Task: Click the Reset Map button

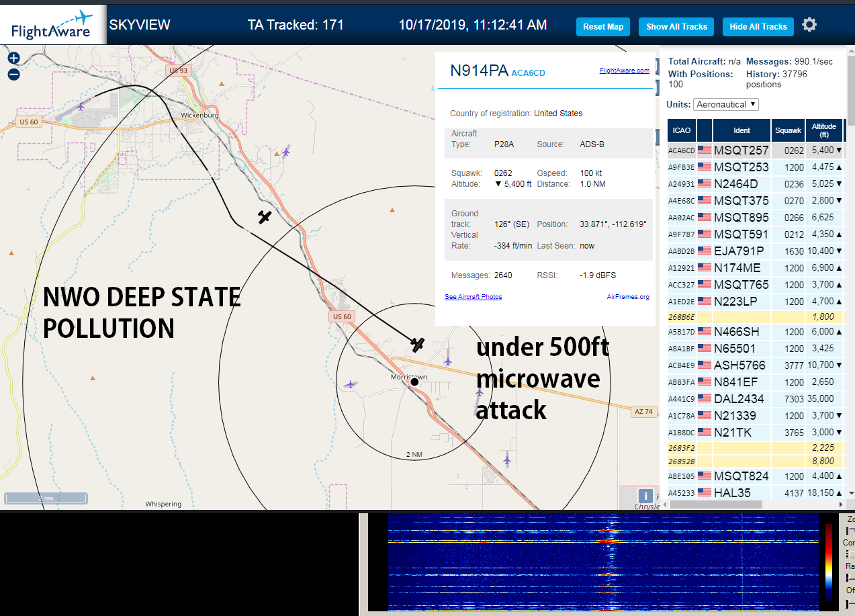Action: 603,27
